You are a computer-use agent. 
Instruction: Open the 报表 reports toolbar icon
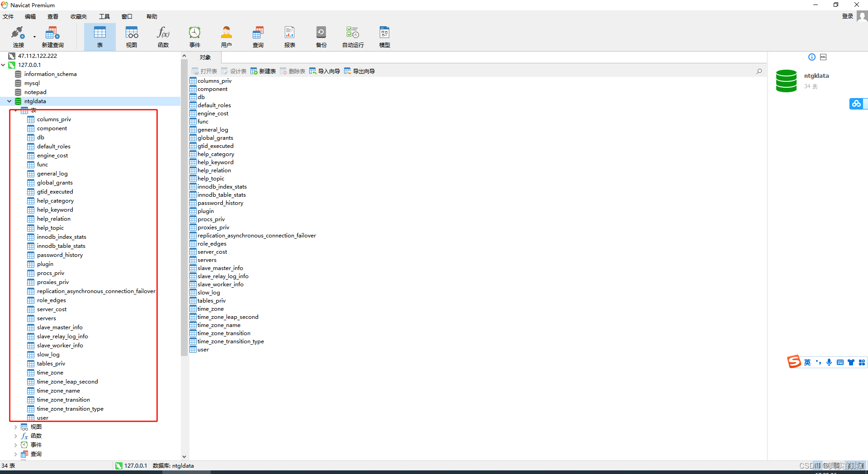point(290,36)
